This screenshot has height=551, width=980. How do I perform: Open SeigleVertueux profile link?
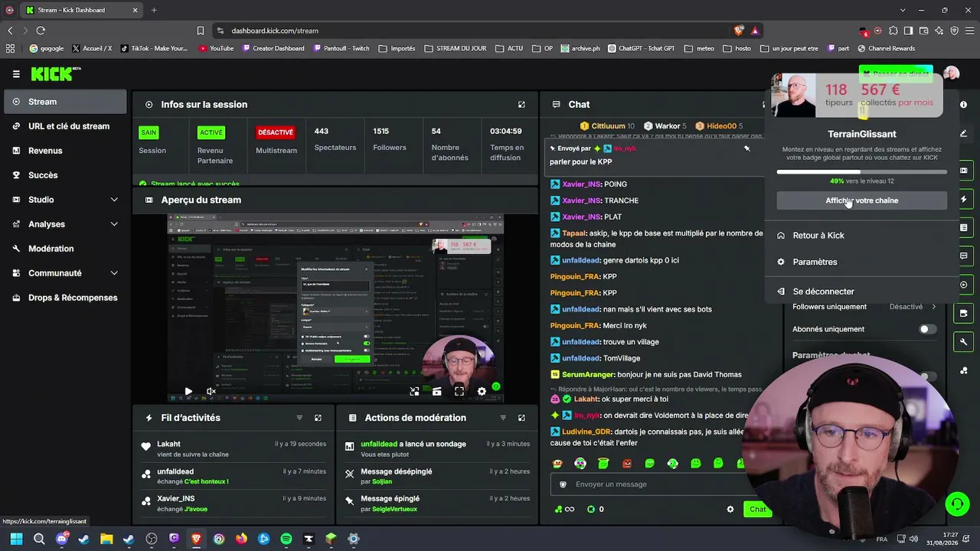[x=394, y=509]
